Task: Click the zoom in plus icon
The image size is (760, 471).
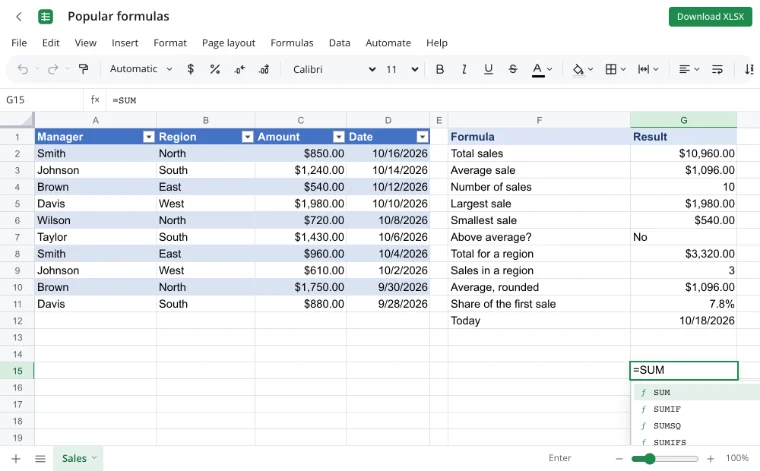Action: tap(711, 458)
